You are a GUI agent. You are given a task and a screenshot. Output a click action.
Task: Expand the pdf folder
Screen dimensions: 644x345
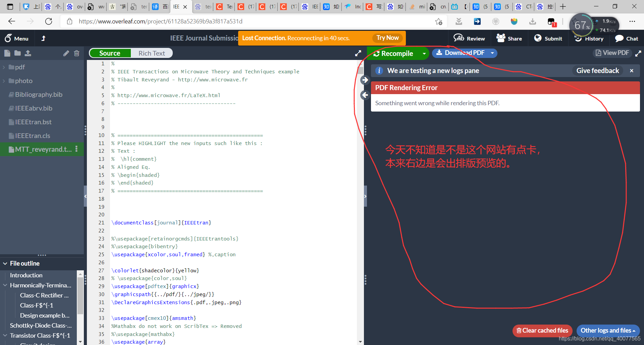[x=4, y=67]
